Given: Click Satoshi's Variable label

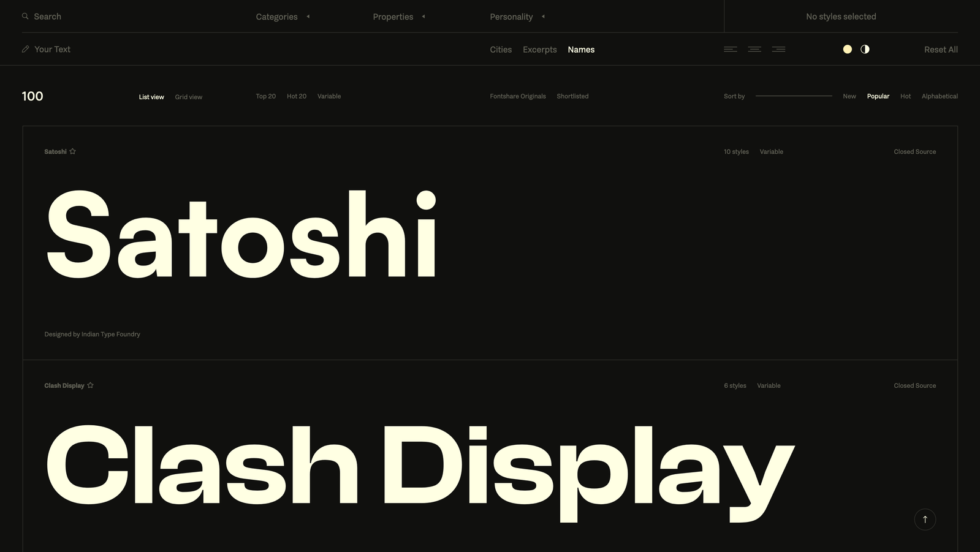Looking at the screenshot, I should pyautogui.click(x=771, y=151).
